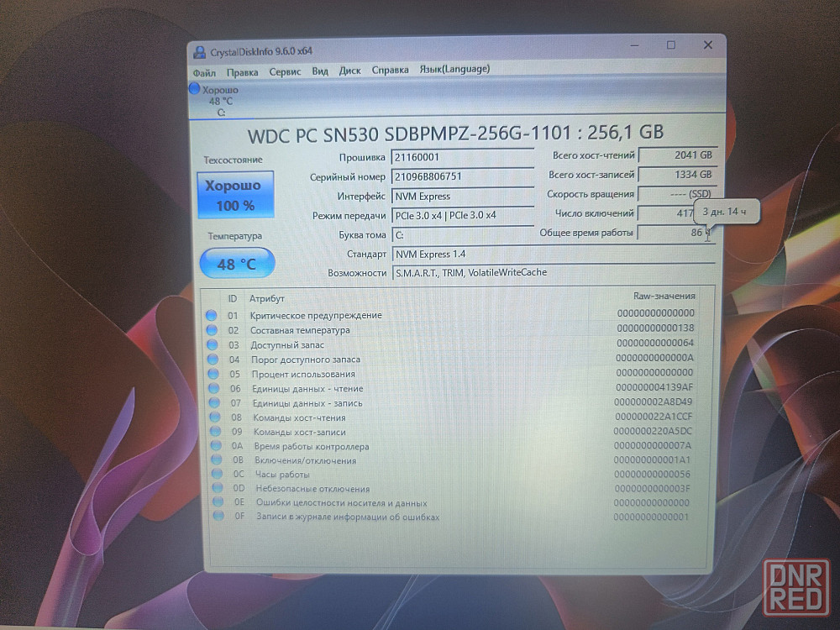Image resolution: width=840 pixels, height=630 pixels.
Task: Click status icon for Записи в журнале row
Action: [218, 516]
